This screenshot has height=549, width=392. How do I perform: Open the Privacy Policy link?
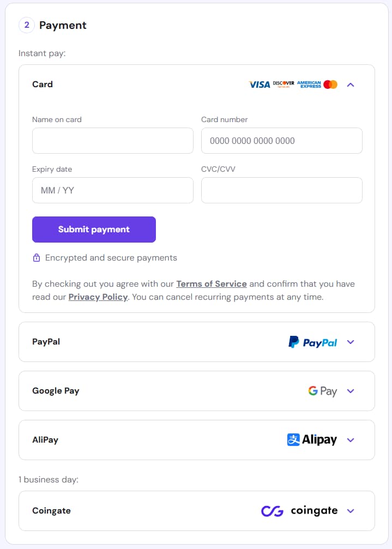coord(98,297)
